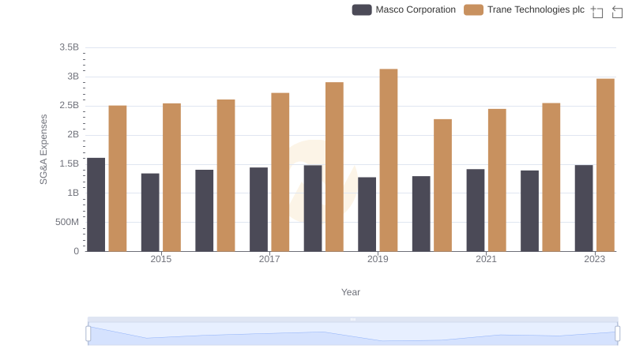Click the 1.5B y-axis label
The image size is (632, 364).
tap(69, 164)
